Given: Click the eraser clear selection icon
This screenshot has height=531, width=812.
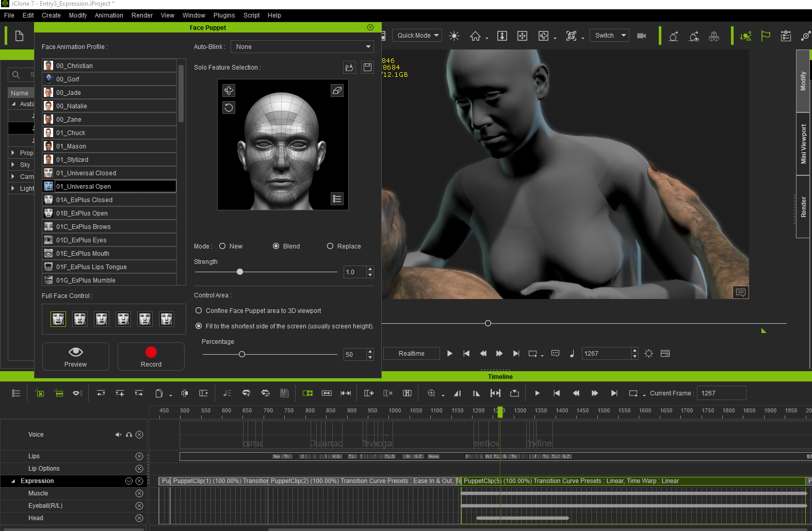Looking at the screenshot, I should 337,91.
